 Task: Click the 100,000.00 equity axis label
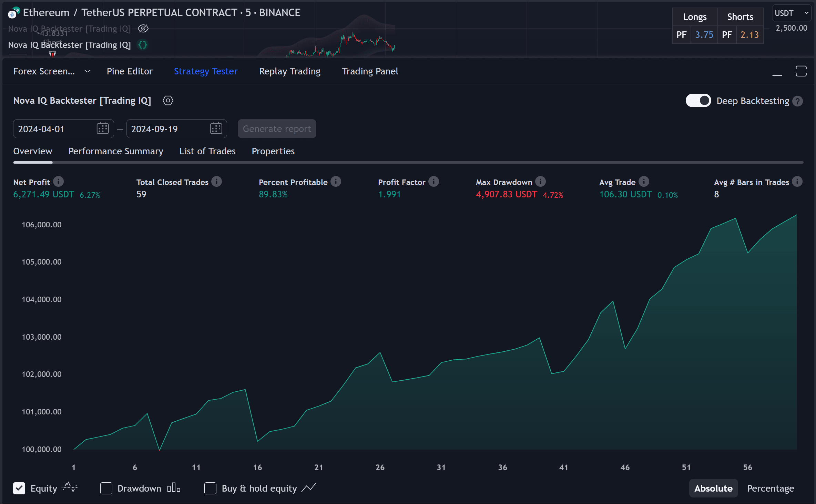point(42,449)
